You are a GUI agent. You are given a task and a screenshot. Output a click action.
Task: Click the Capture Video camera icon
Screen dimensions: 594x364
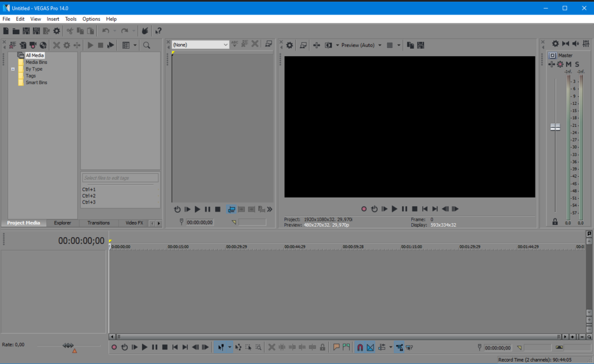coord(33,45)
